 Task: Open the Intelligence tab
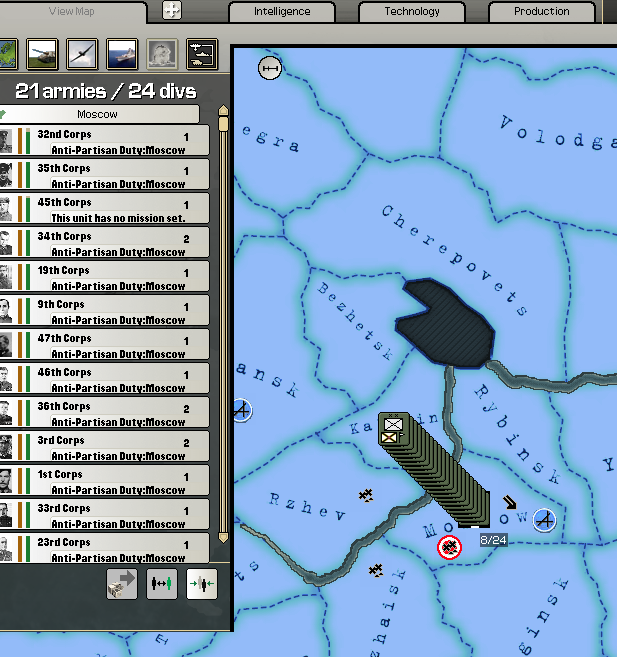click(282, 11)
